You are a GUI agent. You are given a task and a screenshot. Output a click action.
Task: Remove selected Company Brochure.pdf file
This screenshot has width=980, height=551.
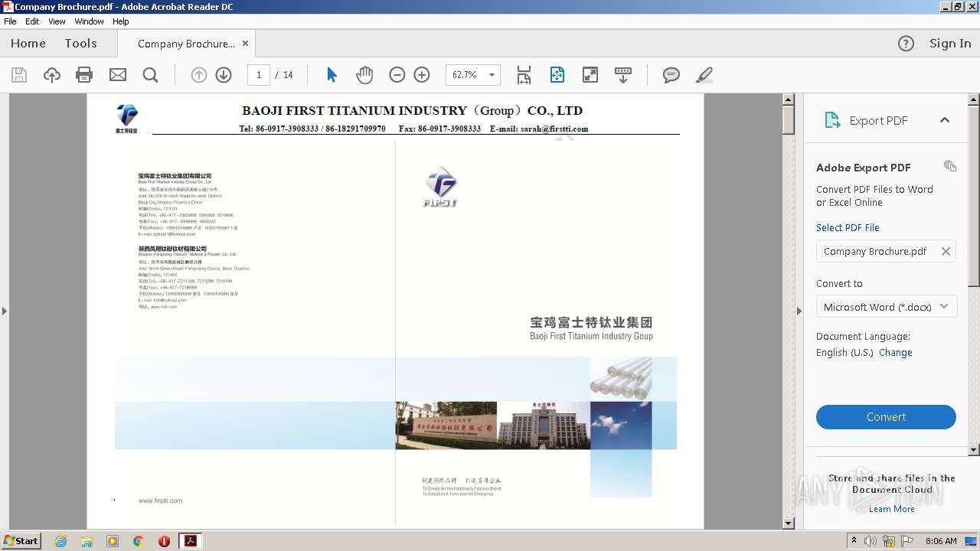point(946,251)
